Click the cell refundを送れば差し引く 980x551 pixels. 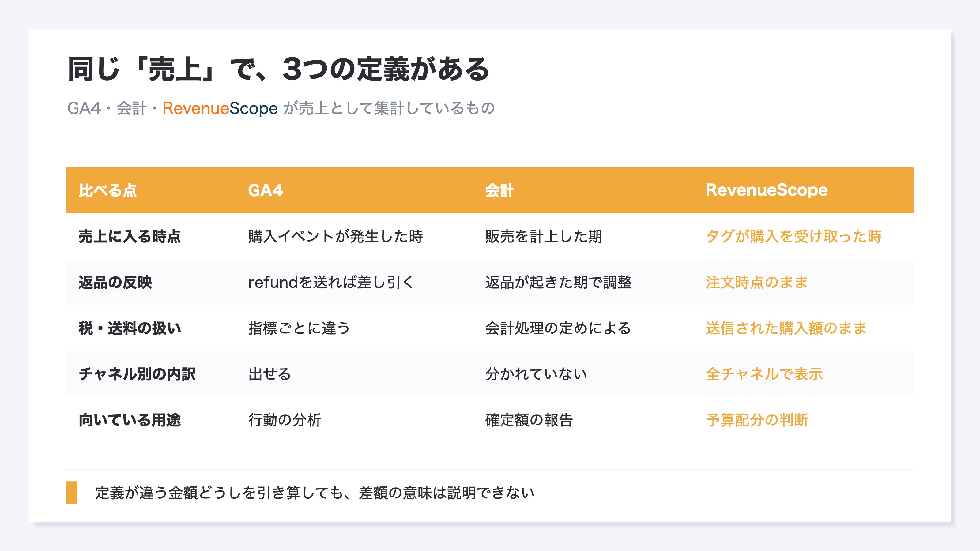pos(331,282)
